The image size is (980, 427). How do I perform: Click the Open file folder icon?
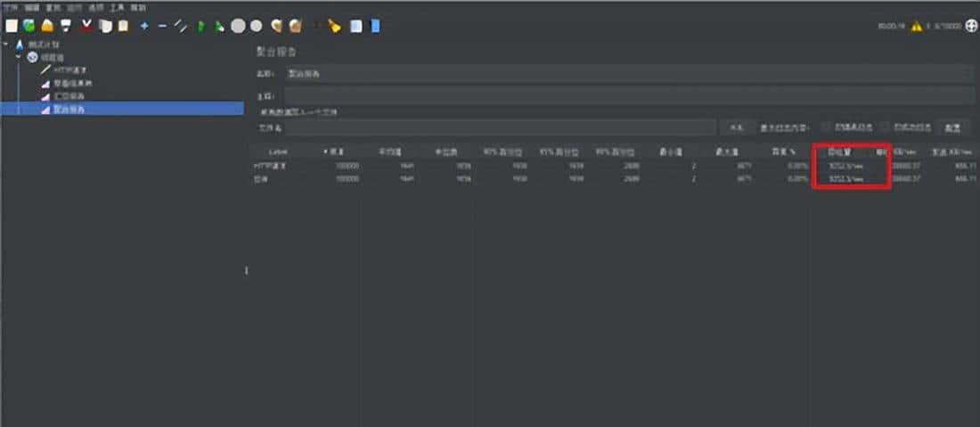[x=47, y=26]
